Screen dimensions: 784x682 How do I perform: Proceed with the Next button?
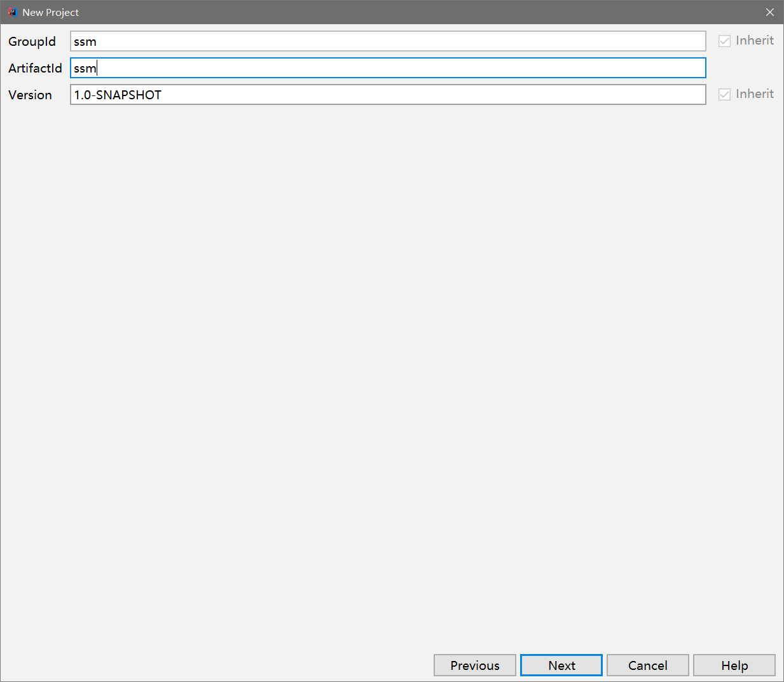[561, 665]
